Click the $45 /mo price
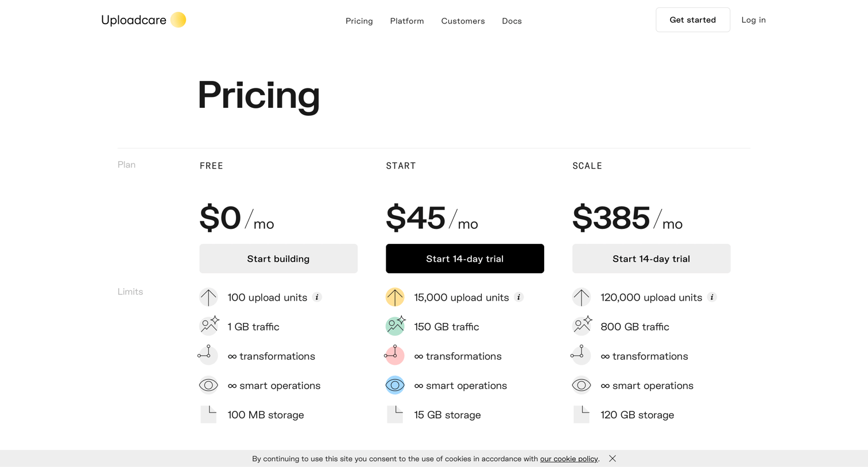The height and width of the screenshot is (467, 868). pyautogui.click(x=432, y=218)
